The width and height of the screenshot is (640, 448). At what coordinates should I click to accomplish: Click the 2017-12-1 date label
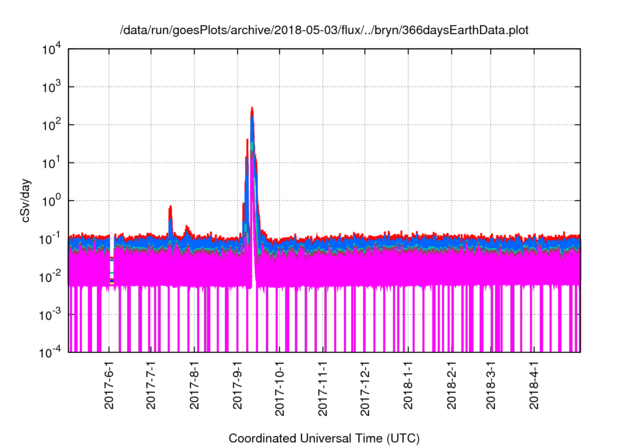[365, 388]
